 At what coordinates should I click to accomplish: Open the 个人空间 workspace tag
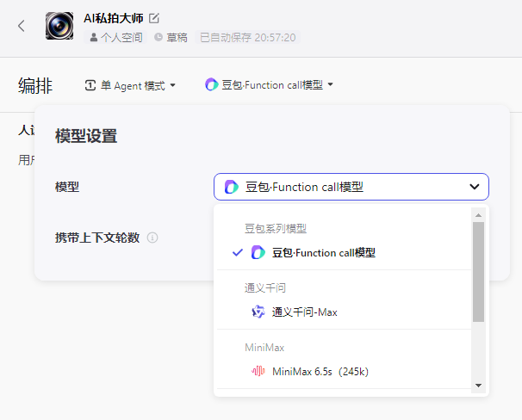[x=115, y=37]
